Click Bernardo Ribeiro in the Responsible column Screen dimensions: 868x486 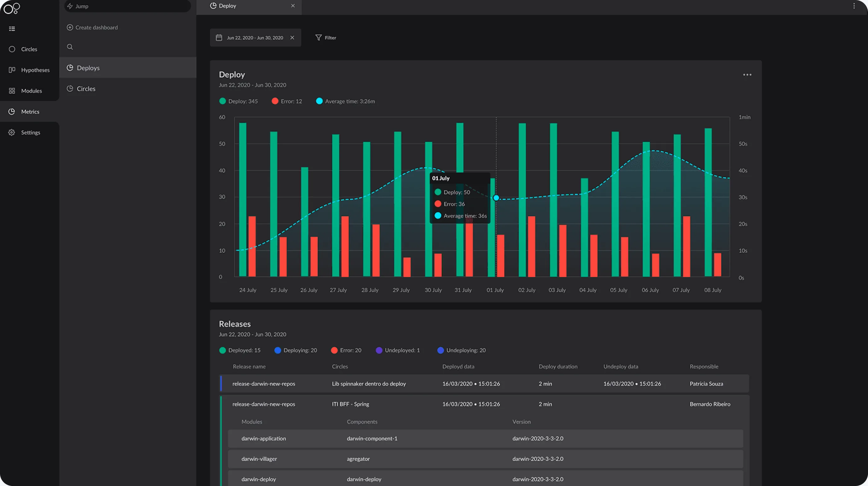(x=710, y=404)
